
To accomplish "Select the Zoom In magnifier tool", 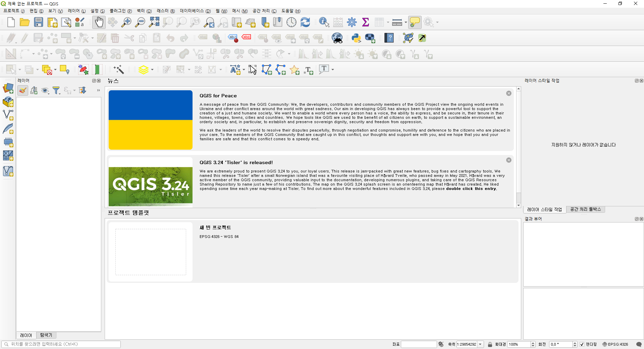I will (x=126, y=22).
